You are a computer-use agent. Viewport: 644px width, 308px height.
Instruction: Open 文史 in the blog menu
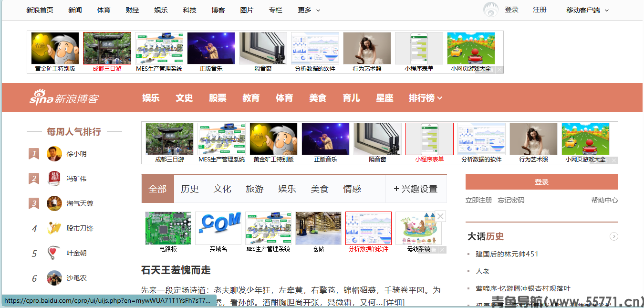(x=184, y=98)
